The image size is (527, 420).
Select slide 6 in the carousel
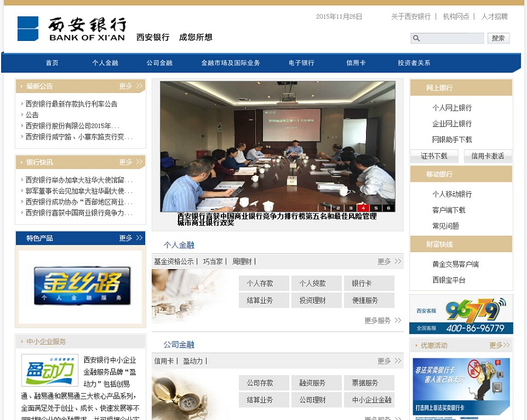coord(388,208)
